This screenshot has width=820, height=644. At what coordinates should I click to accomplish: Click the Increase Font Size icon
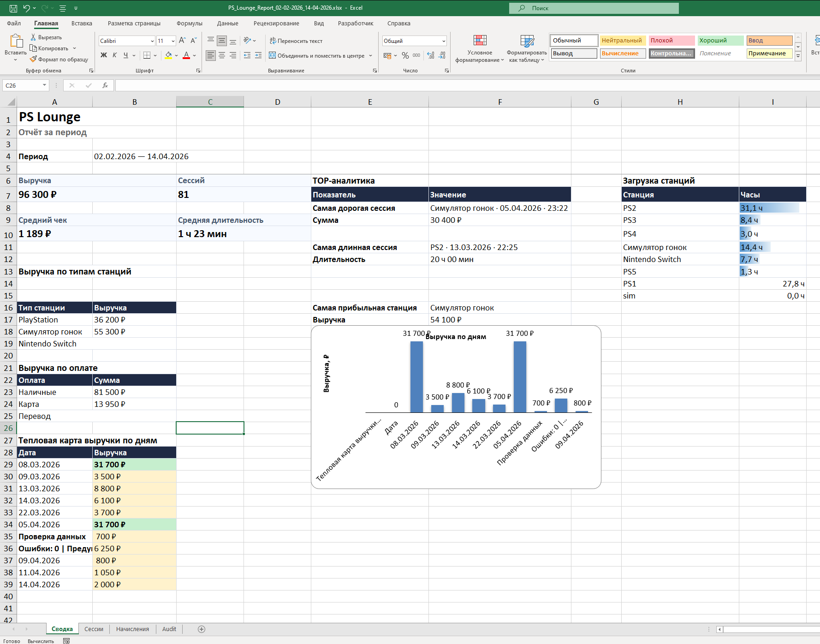coord(182,41)
